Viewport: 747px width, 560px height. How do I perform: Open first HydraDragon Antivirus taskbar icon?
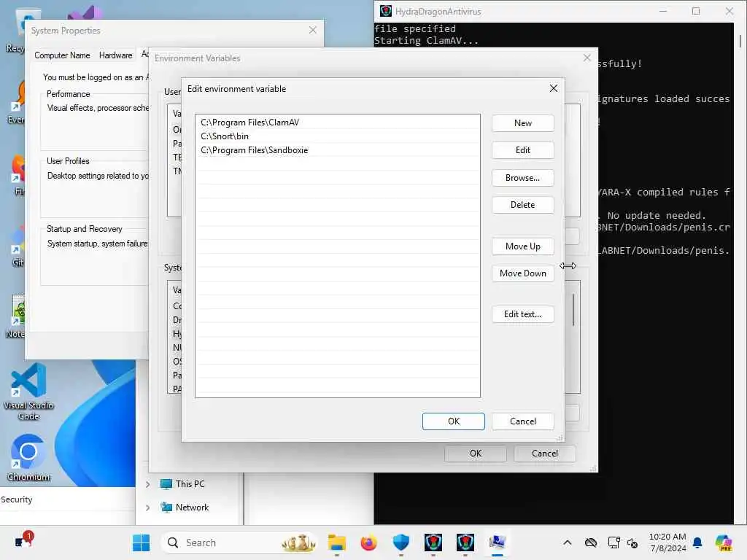(433, 542)
